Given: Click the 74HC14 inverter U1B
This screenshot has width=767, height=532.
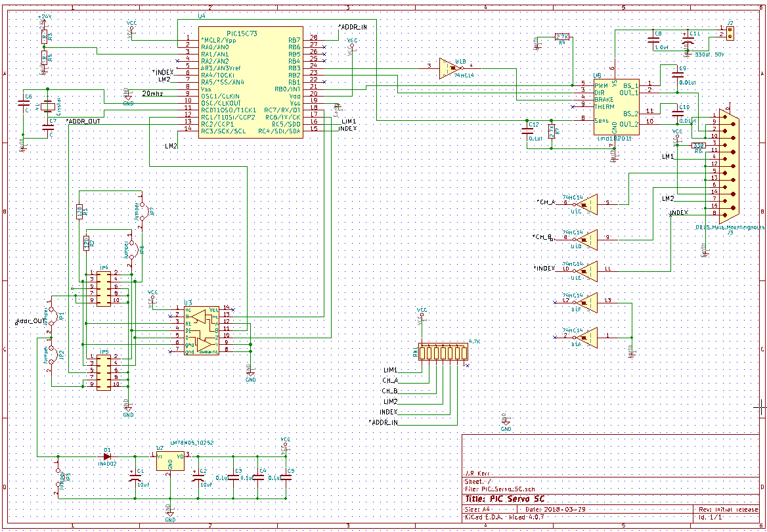Looking at the screenshot, I should coord(450,68).
